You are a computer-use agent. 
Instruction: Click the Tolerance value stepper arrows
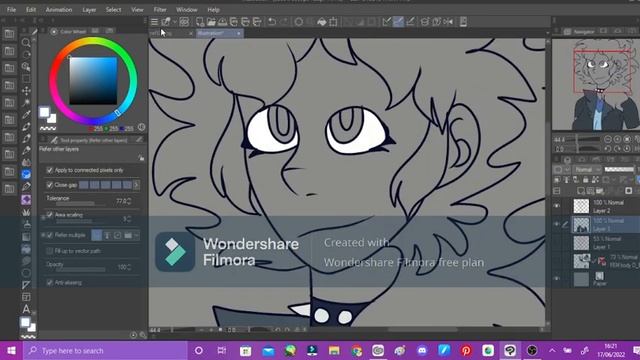(x=129, y=201)
